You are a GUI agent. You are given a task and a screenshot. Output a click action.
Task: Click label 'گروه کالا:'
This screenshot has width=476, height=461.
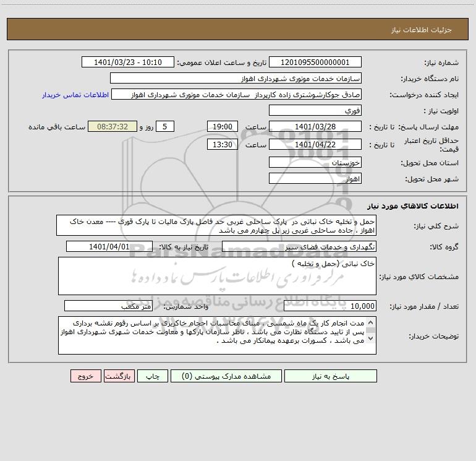click(x=444, y=248)
